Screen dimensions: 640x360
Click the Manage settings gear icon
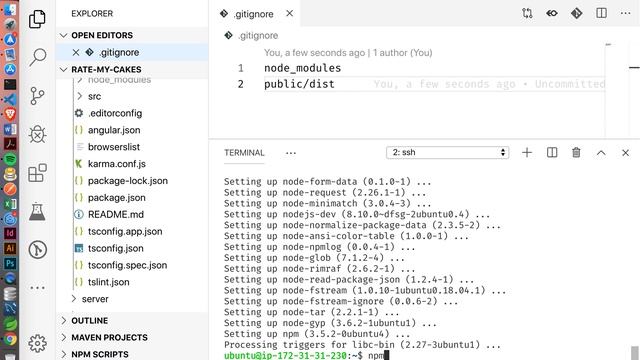point(38,344)
